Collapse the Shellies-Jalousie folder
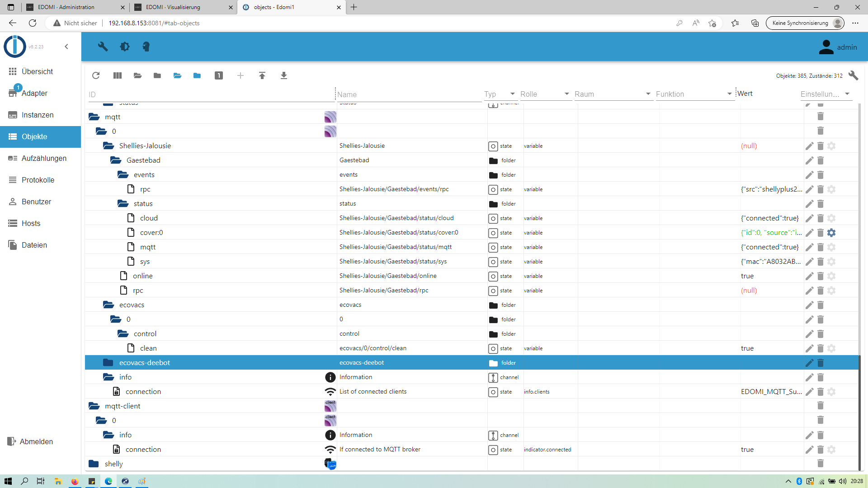868x488 pixels. pyautogui.click(x=108, y=146)
